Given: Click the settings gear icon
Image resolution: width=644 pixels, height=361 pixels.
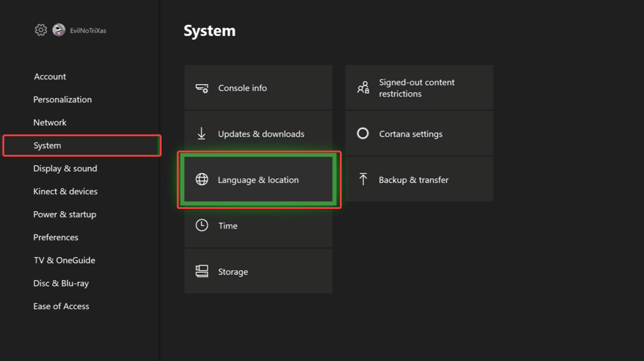Looking at the screenshot, I should (x=41, y=30).
